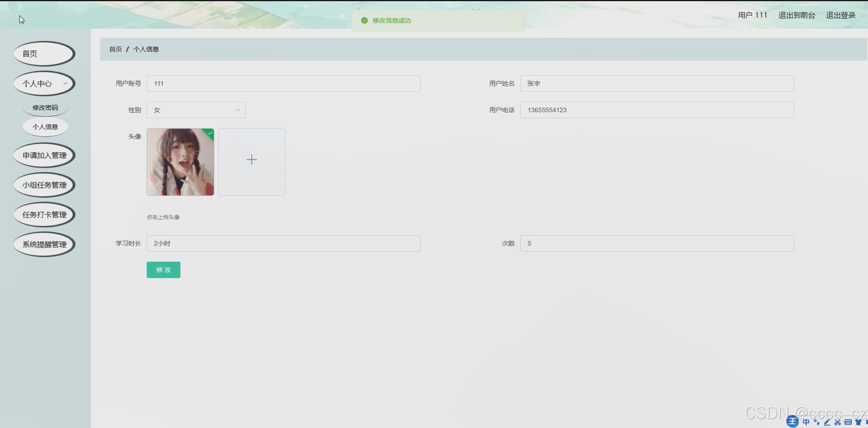Open the 性别 gender dropdown
Image resolution: width=868 pixels, height=428 pixels.
(196, 110)
